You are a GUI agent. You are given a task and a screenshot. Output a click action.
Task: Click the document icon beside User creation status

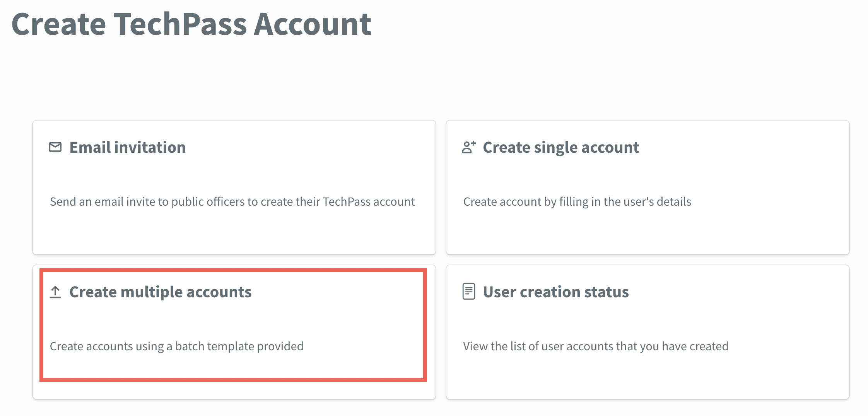coord(469,292)
